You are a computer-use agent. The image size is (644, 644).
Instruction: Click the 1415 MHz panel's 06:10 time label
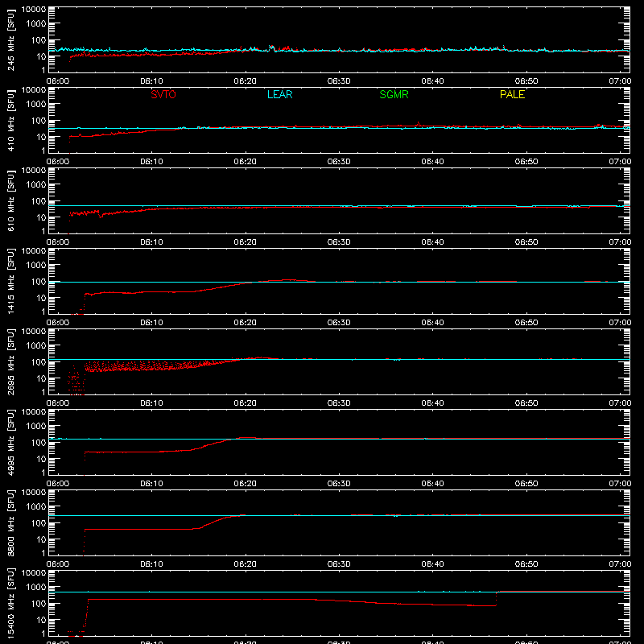tap(151, 323)
